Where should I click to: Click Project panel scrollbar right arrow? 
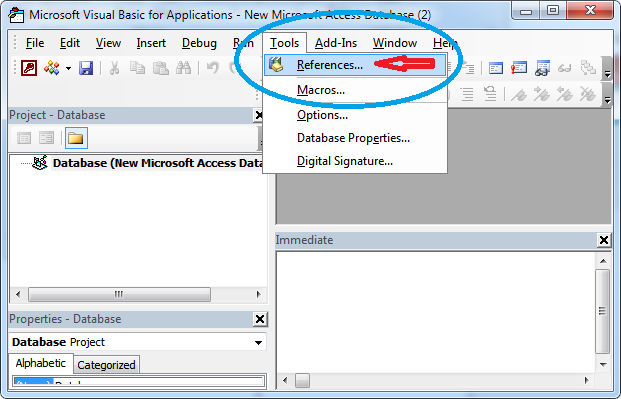[x=259, y=294]
